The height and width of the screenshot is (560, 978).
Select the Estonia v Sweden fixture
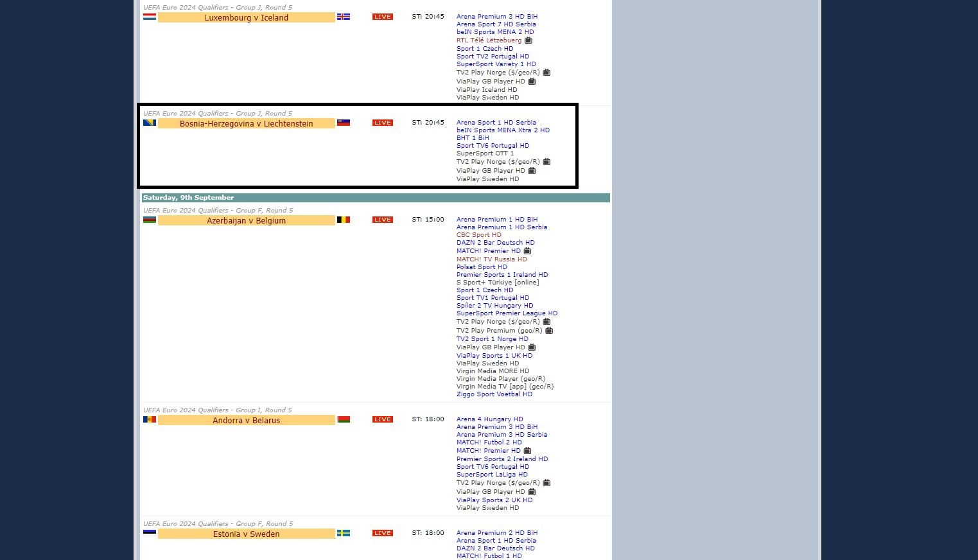point(246,534)
